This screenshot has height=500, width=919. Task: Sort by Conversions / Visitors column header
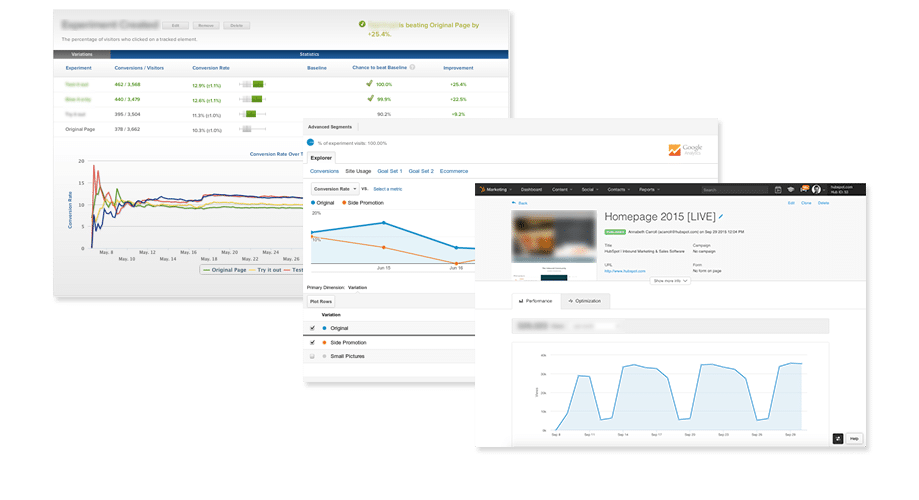click(139, 68)
